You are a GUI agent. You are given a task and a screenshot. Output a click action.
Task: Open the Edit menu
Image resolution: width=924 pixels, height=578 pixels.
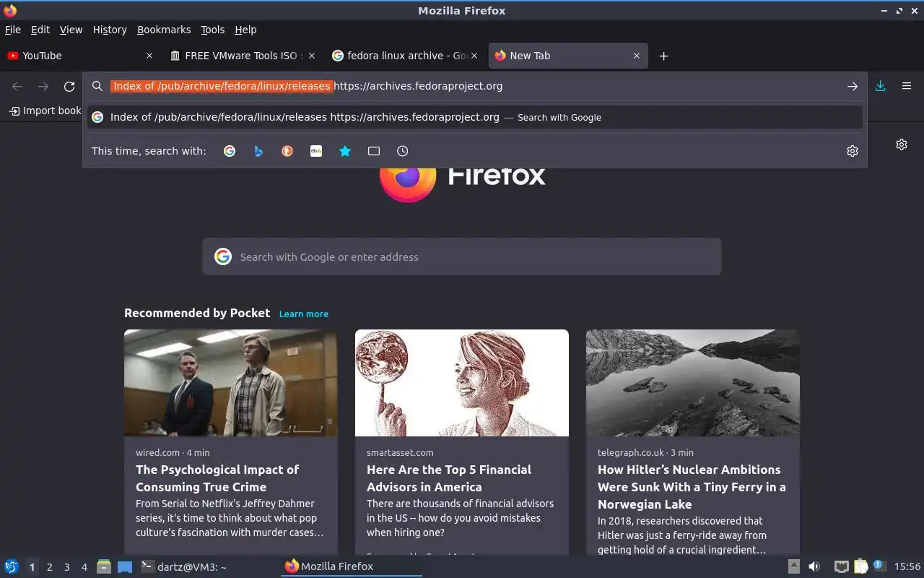[x=40, y=30]
